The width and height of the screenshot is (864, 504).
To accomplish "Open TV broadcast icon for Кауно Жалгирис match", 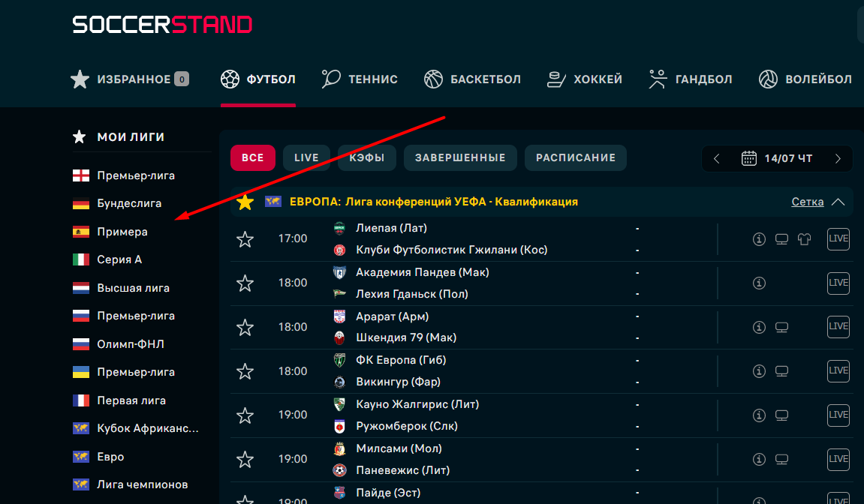I will pos(781,415).
